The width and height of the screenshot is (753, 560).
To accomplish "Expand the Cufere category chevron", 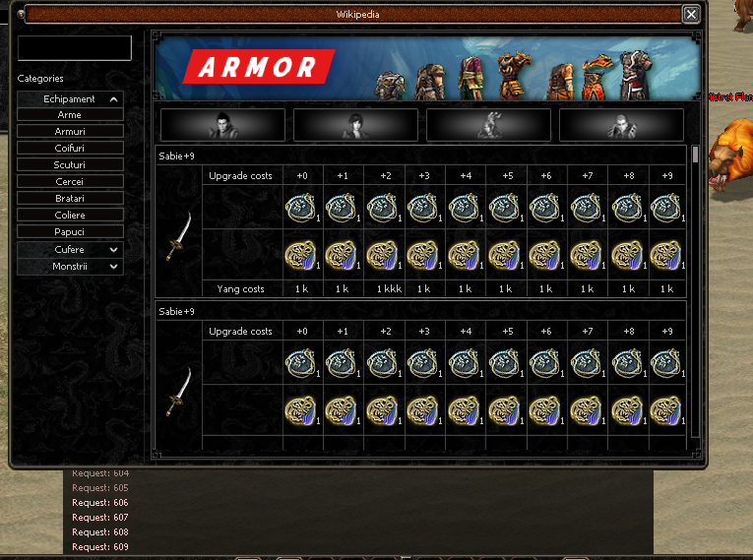I will 113,250.
